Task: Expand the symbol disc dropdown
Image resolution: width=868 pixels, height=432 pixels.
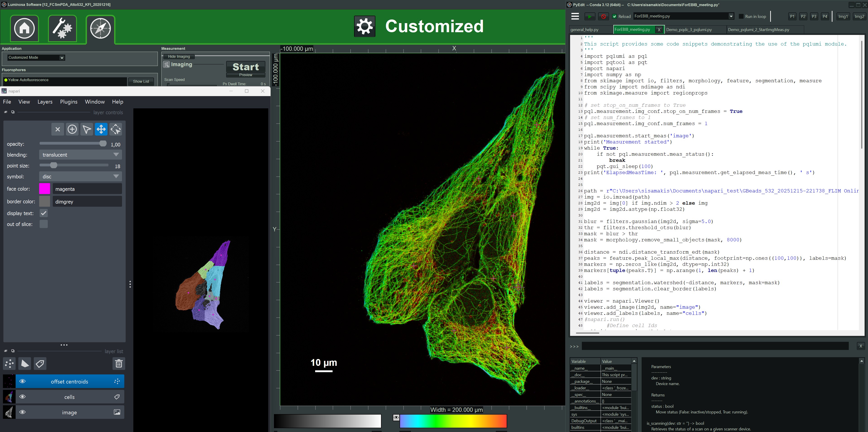Action: coord(80,176)
